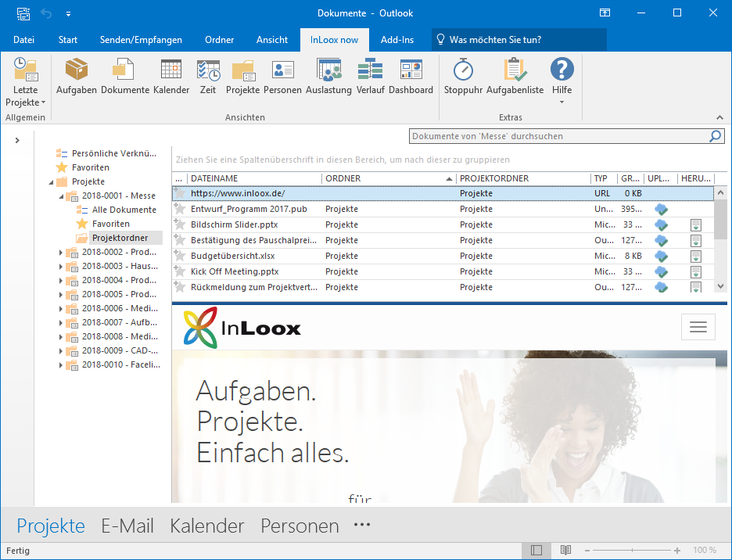The width and height of the screenshot is (732, 560).
Task: Click the zoom out minus button
Action: pos(587,550)
